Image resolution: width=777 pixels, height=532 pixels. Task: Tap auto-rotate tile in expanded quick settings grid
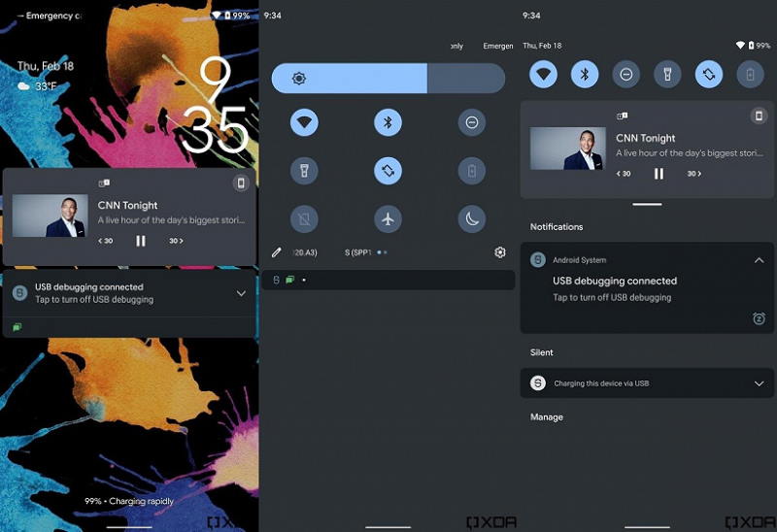coord(388,171)
